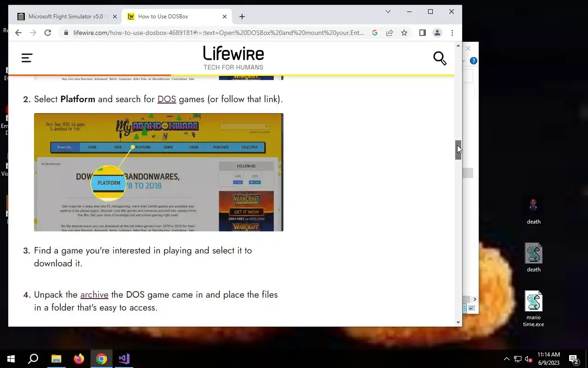Select the mario time.exe desktop icon
Image resolution: width=588 pixels, height=368 pixels.
click(x=533, y=309)
